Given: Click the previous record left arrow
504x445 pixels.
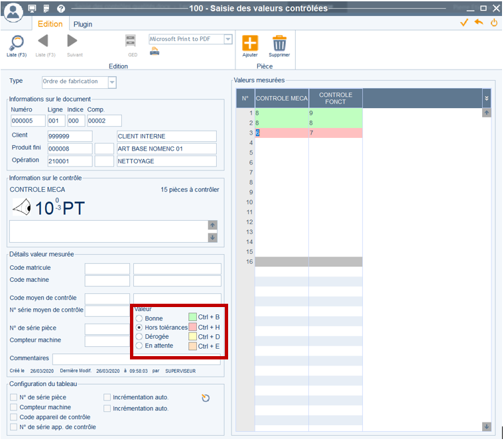Looking at the screenshot, I should (43, 41).
